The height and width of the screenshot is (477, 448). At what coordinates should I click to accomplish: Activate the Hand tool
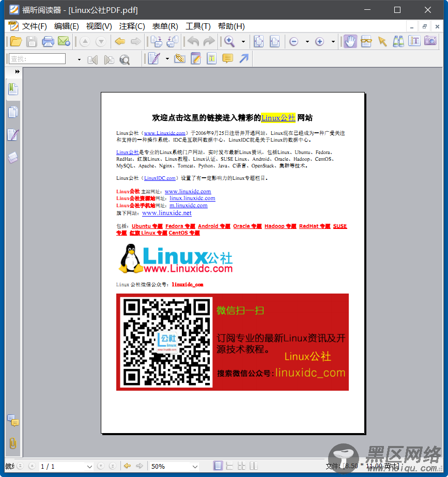(x=350, y=41)
